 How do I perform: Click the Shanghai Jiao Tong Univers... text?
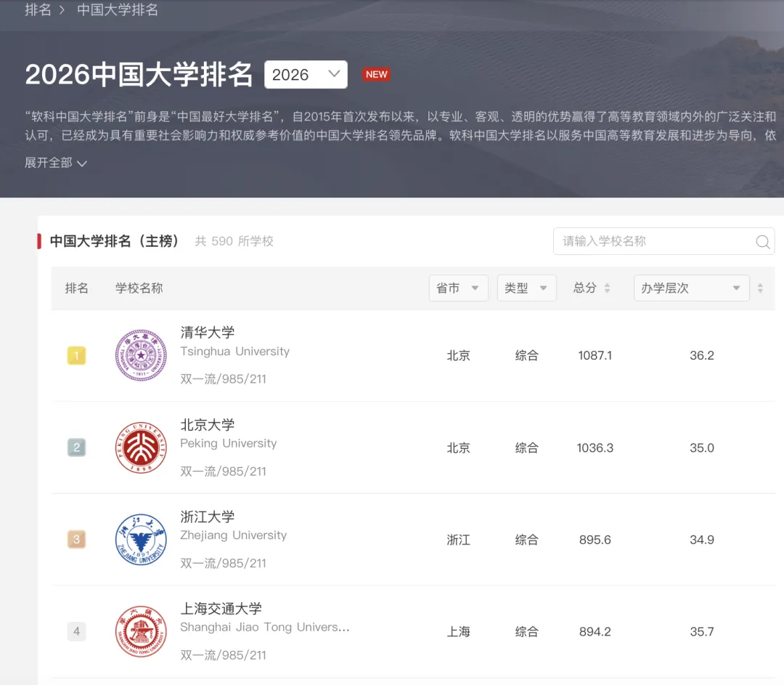click(x=265, y=628)
